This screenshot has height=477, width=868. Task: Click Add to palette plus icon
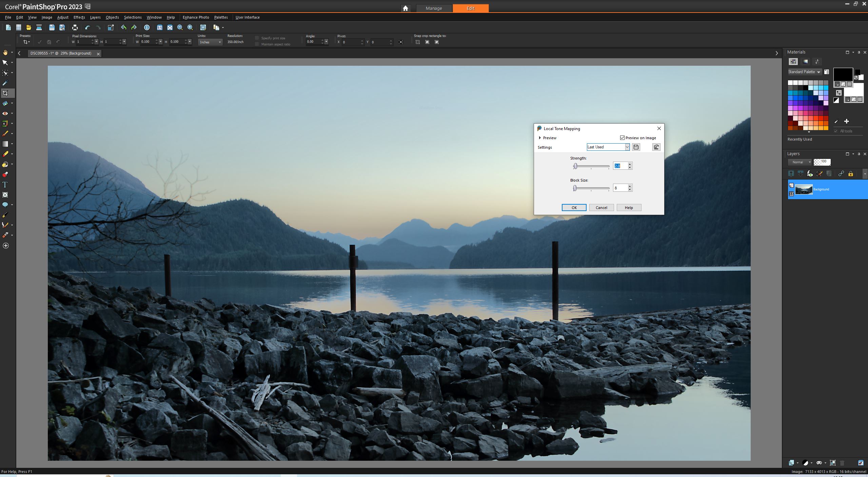(847, 121)
